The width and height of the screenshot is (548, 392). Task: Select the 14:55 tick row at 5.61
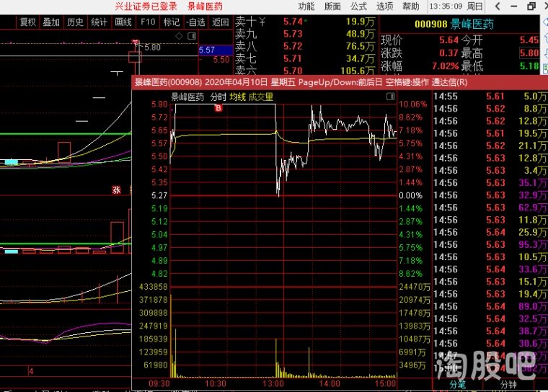click(x=490, y=97)
